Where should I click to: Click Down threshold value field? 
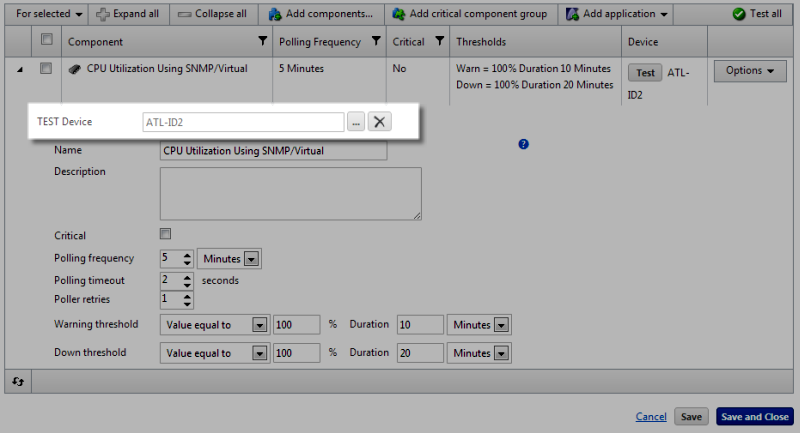click(296, 353)
